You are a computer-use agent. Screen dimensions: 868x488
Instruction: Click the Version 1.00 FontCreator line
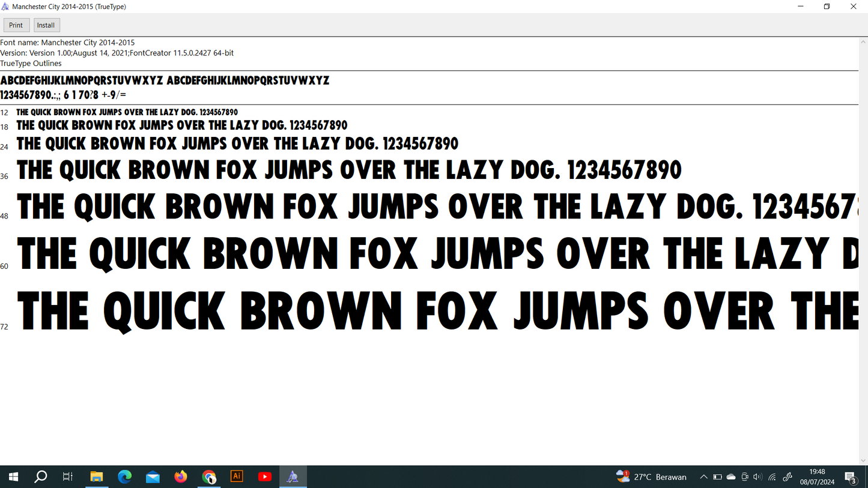117,53
